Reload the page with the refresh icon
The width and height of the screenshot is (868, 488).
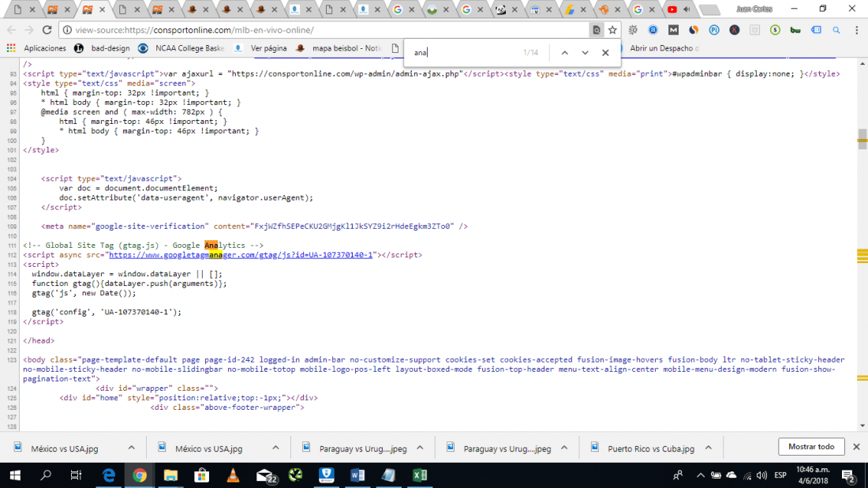(47, 30)
